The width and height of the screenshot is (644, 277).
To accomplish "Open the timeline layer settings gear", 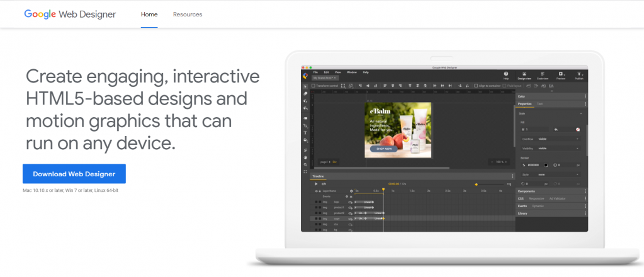I will pyautogui.click(x=351, y=191).
